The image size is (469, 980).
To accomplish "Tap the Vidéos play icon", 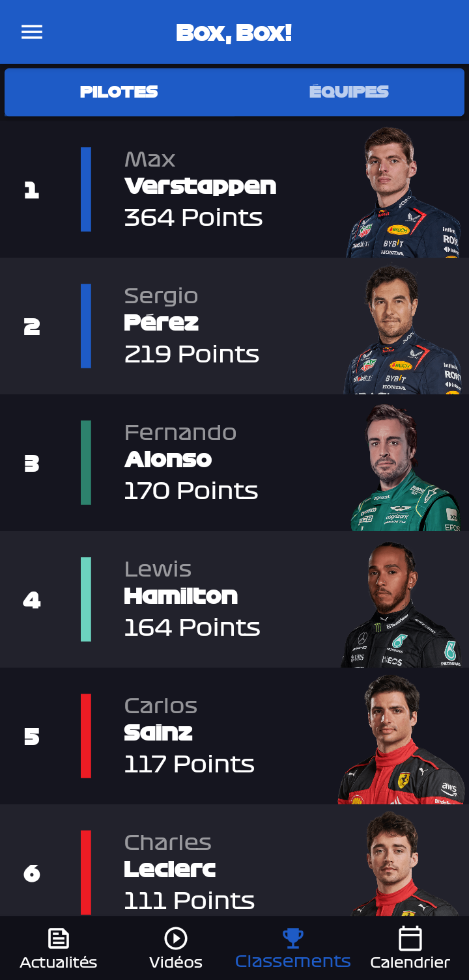I will click(176, 938).
